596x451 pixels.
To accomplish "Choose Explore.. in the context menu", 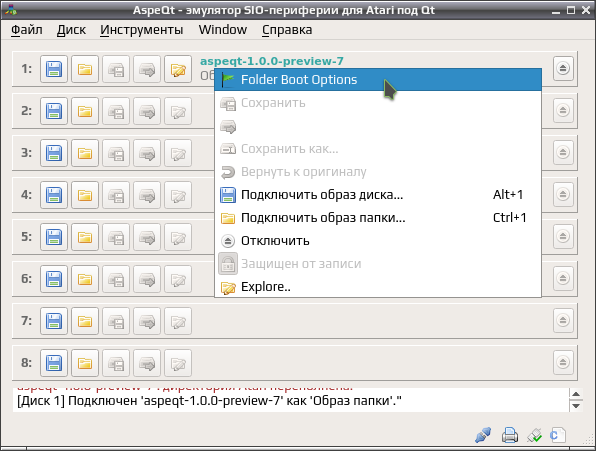I will point(378,287).
